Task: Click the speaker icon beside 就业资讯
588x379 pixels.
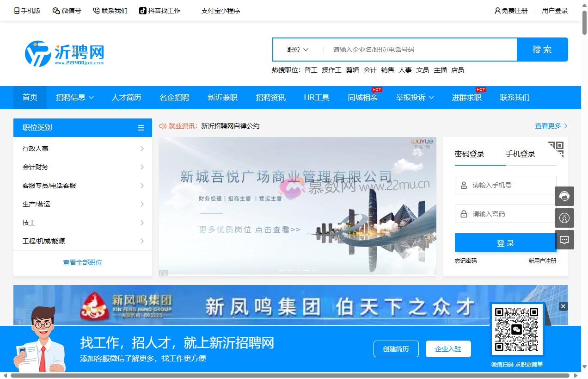Action: pyautogui.click(x=163, y=125)
